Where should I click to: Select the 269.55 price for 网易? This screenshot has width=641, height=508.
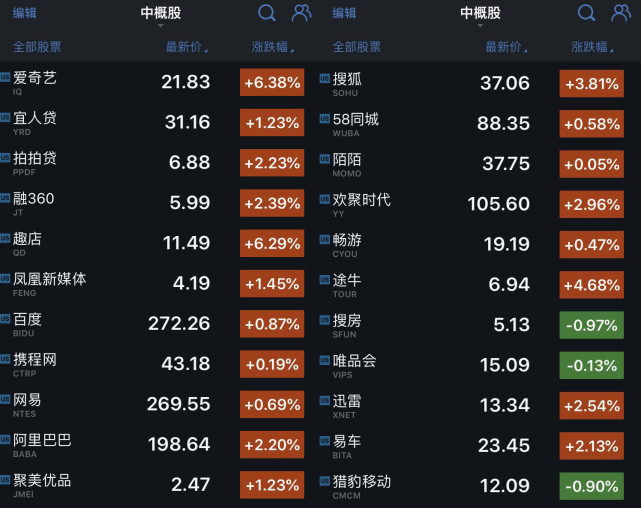179,404
